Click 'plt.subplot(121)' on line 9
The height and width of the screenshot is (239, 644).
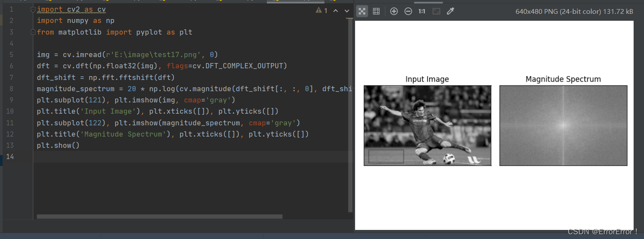tap(71, 100)
